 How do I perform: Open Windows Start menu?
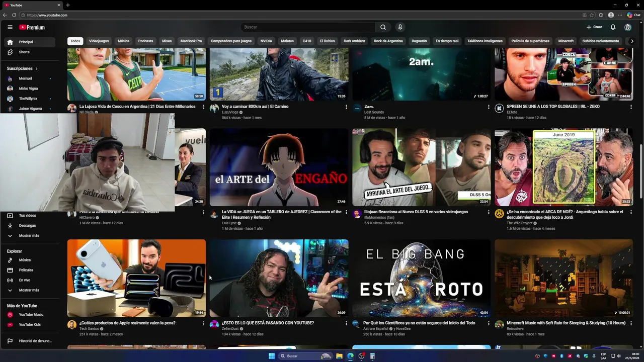click(x=272, y=356)
